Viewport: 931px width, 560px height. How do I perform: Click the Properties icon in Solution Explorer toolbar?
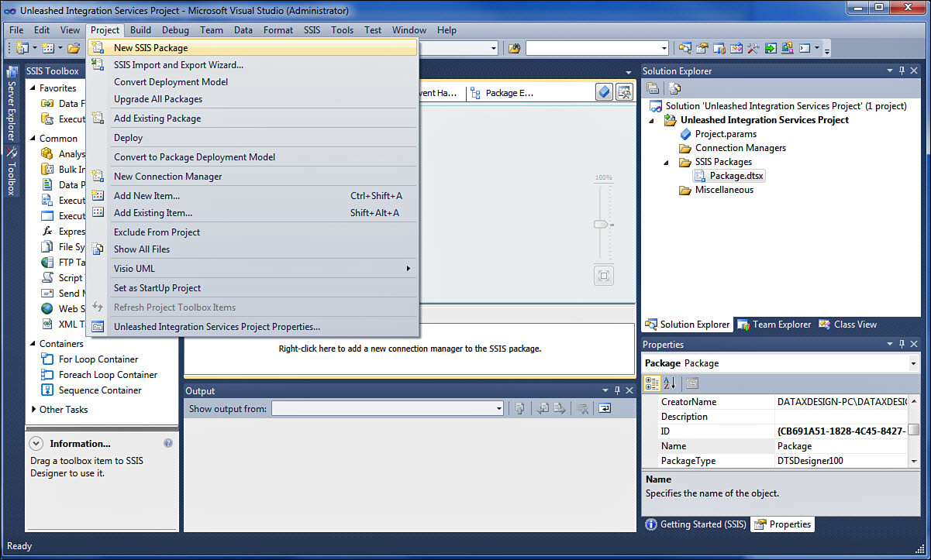(x=653, y=88)
